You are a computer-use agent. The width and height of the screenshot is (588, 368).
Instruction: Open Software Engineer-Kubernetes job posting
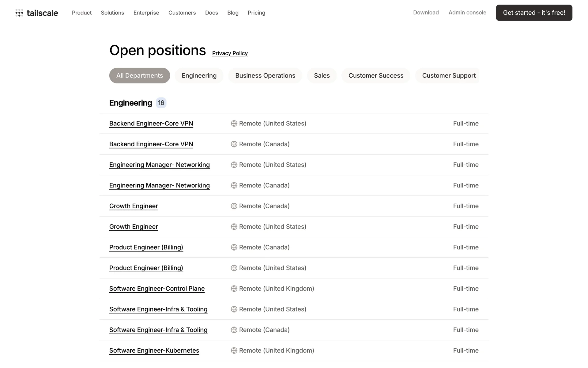pyautogui.click(x=154, y=351)
